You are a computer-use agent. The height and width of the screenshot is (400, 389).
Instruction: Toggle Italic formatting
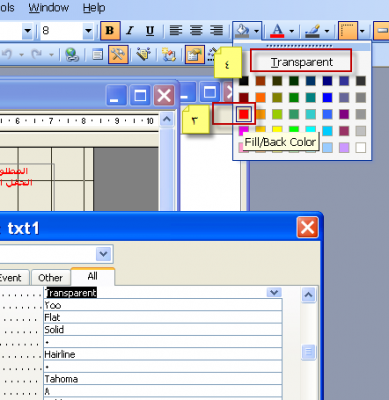(x=130, y=31)
